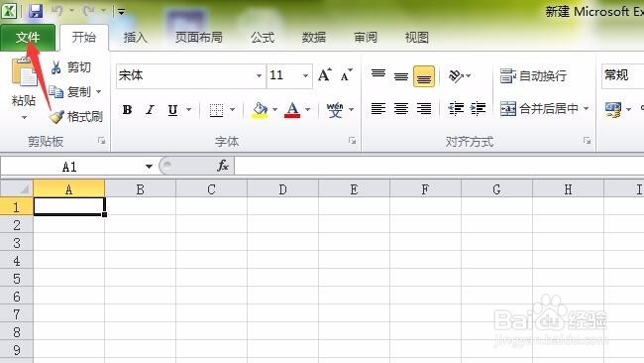Screen dimensions: 644x363
Task: Expand the phonetic guide dropdown arrow
Action: click(x=351, y=109)
